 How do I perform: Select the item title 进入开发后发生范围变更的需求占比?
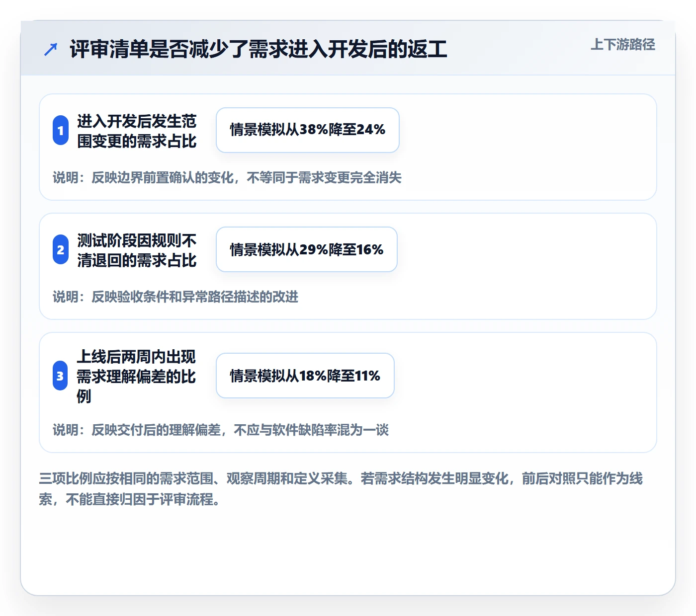pos(137,131)
